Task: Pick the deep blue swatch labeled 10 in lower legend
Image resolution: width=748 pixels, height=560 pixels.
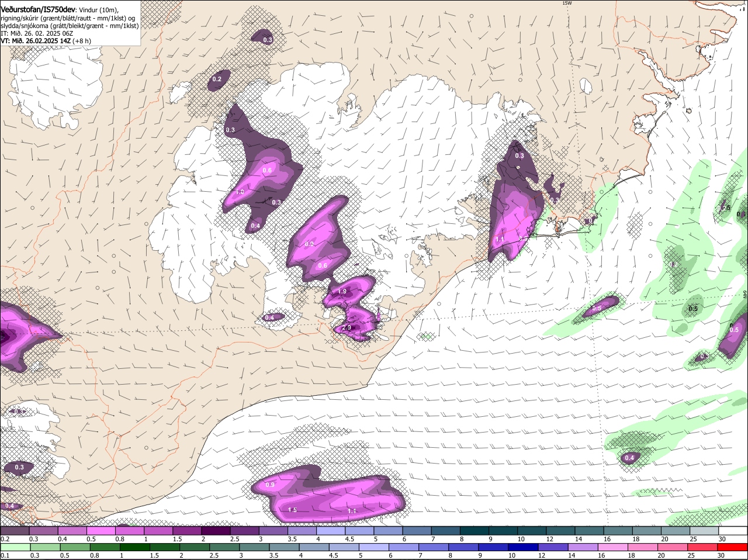Action: (x=524, y=548)
